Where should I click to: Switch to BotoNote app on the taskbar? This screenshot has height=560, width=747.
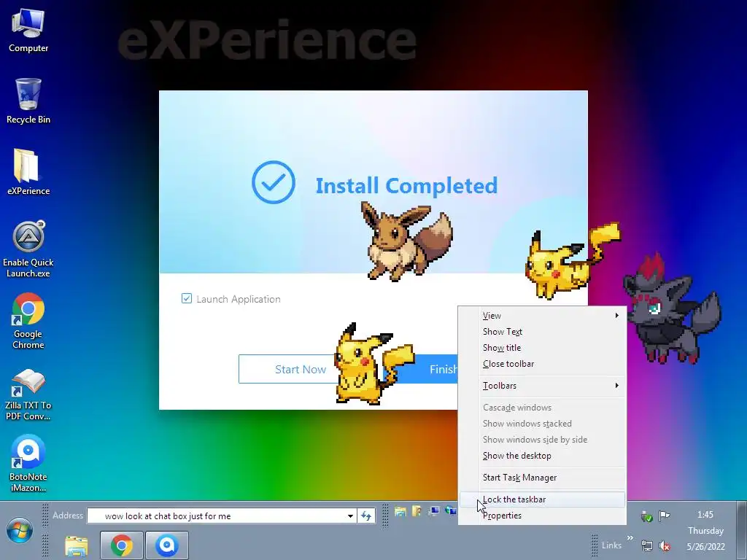coord(167,545)
